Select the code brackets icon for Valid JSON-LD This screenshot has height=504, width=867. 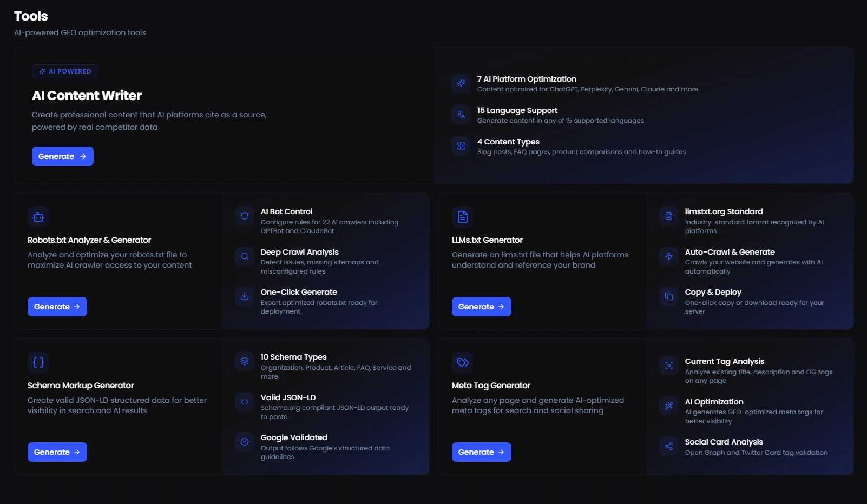244,402
